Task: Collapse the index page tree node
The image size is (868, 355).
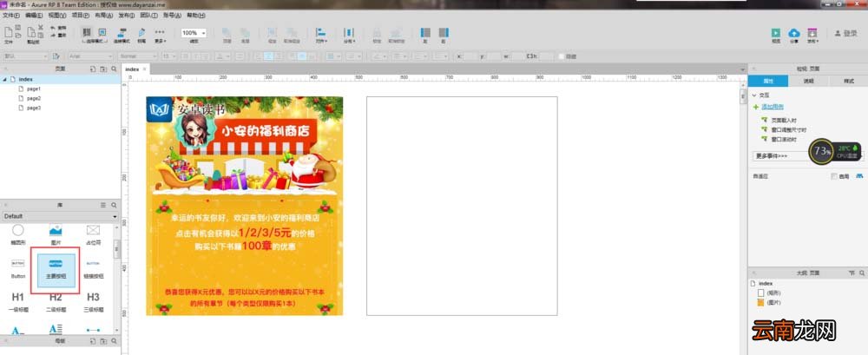Action: (x=5, y=79)
